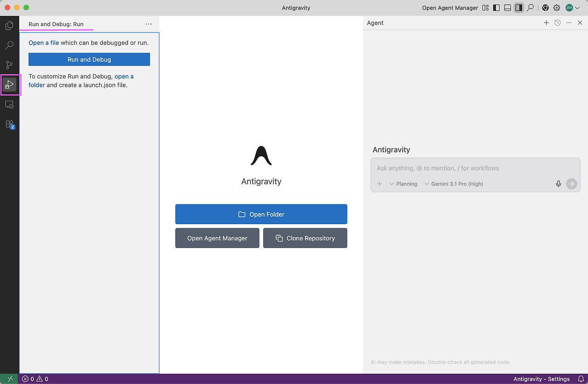Click the magnifier search icon in title bar
The height and width of the screenshot is (384, 588).
point(531,8)
